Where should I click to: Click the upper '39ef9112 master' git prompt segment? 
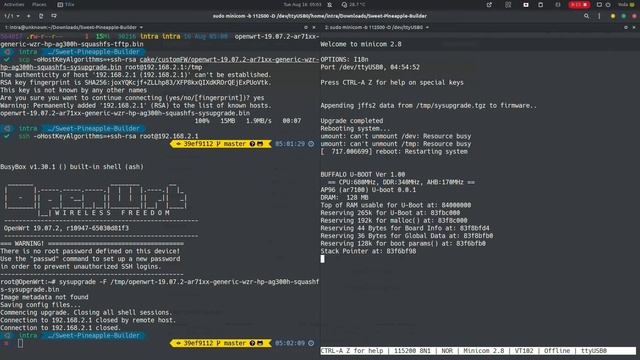coord(220,144)
